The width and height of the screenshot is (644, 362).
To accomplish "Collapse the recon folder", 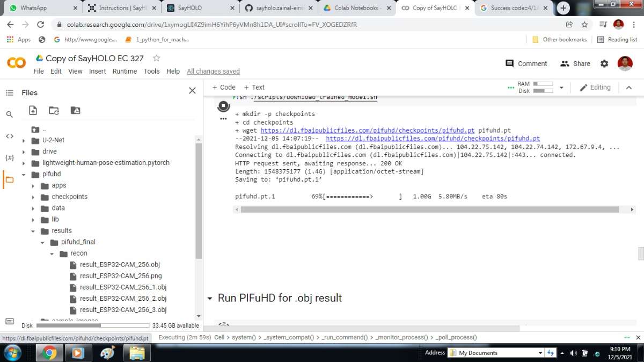I will click(x=52, y=254).
